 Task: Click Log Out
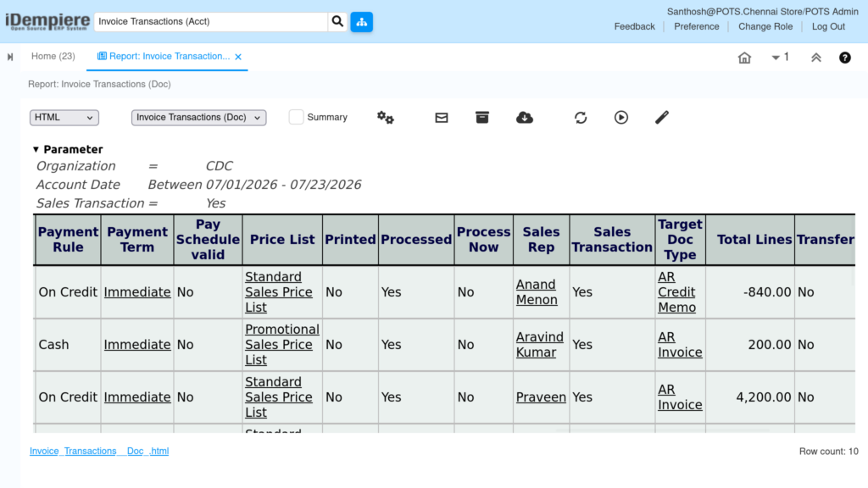[828, 26]
